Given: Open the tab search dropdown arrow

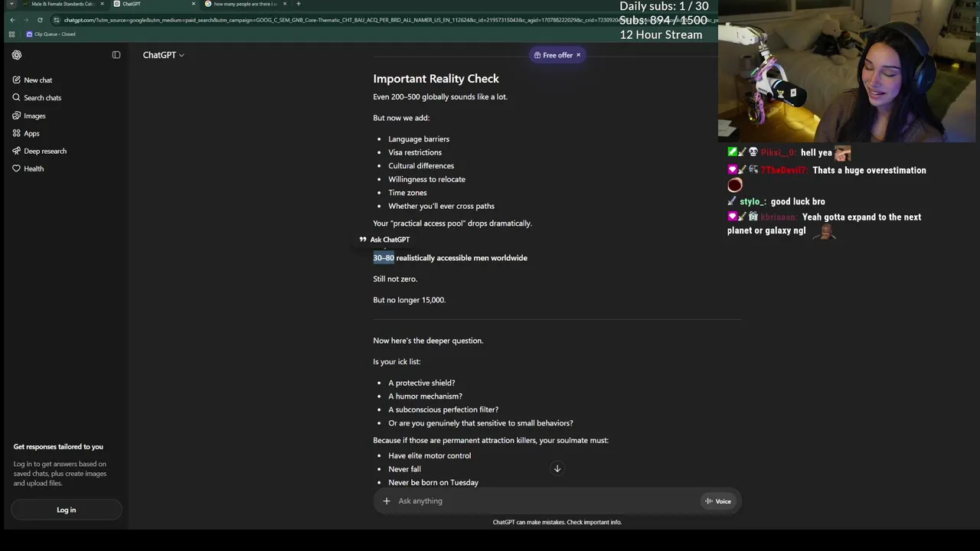Looking at the screenshot, I should point(11,4).
